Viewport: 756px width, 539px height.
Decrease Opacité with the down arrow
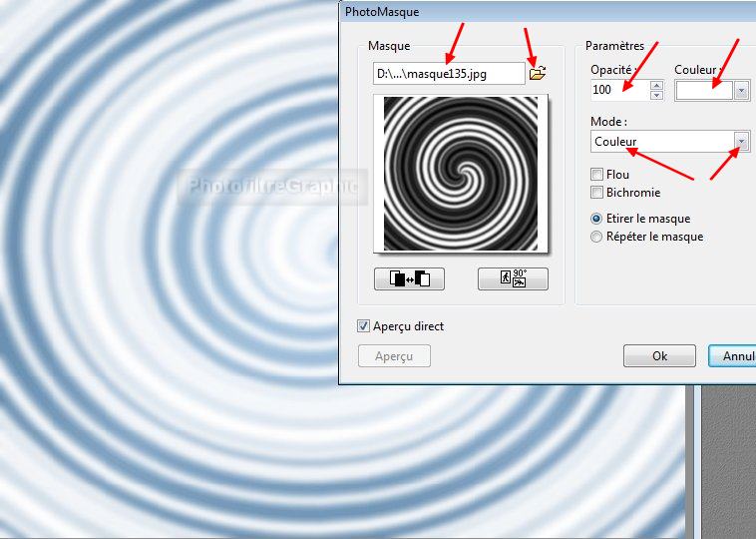pyautogui.click(x=656, y=95)
